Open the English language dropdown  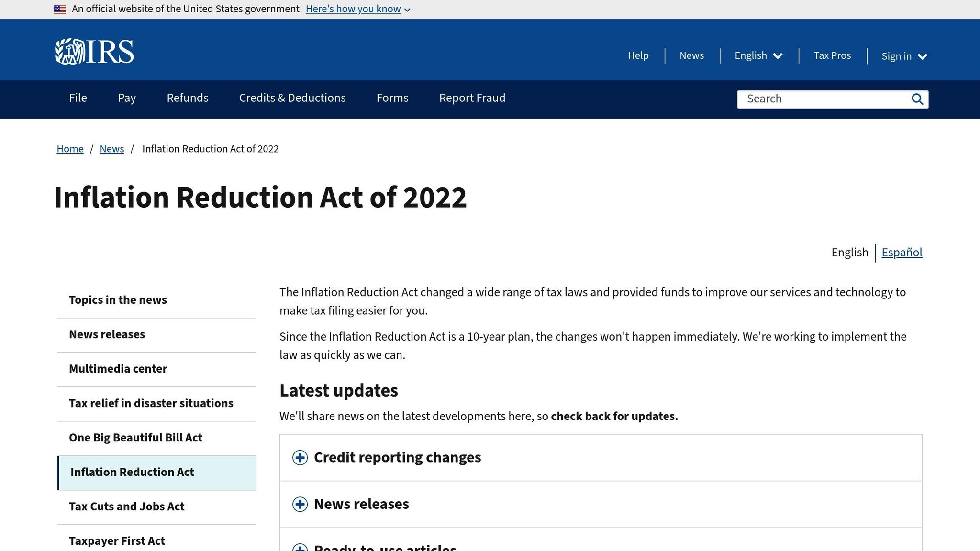(x=758, y=56)
